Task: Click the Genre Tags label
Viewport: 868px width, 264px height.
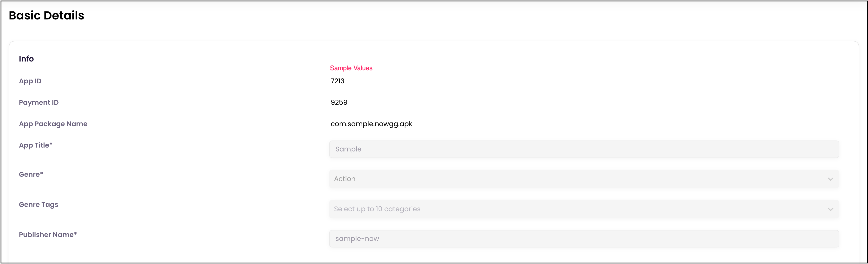Action: [x=38, y=204]
